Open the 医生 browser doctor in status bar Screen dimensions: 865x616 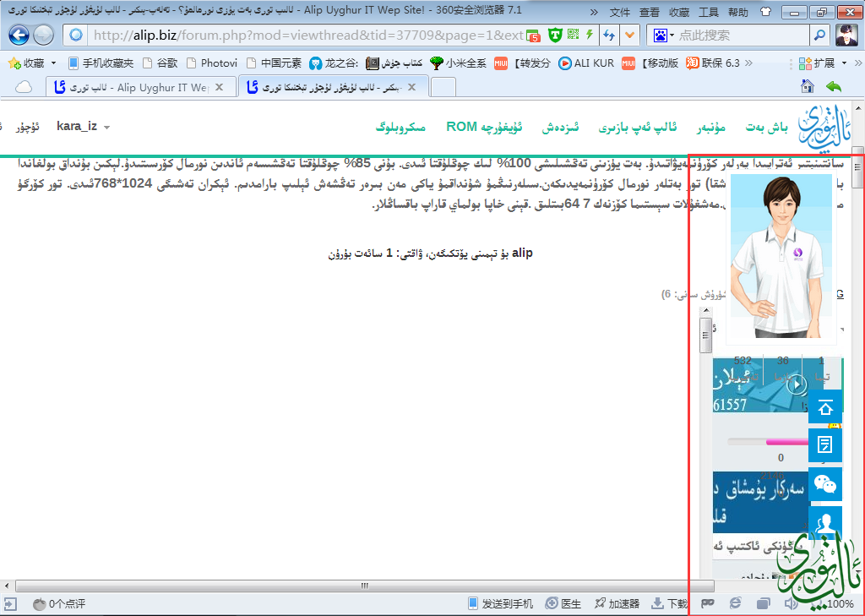563,603
